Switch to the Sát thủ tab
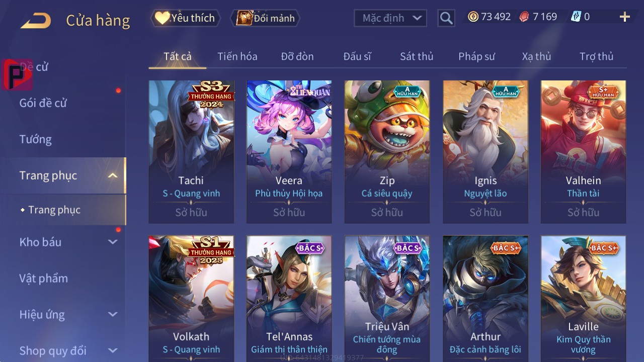644x362 pixels. (x=417, y=56)
